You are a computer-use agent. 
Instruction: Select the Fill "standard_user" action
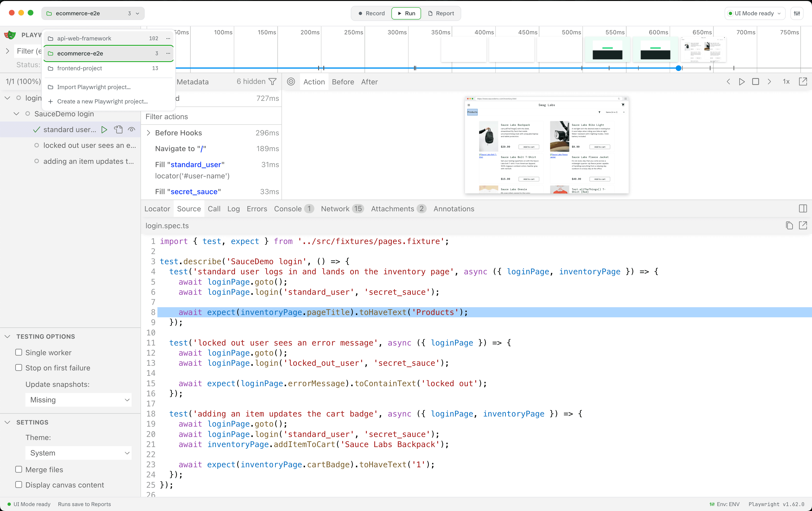pyautogui.click(x=211, y=170)
